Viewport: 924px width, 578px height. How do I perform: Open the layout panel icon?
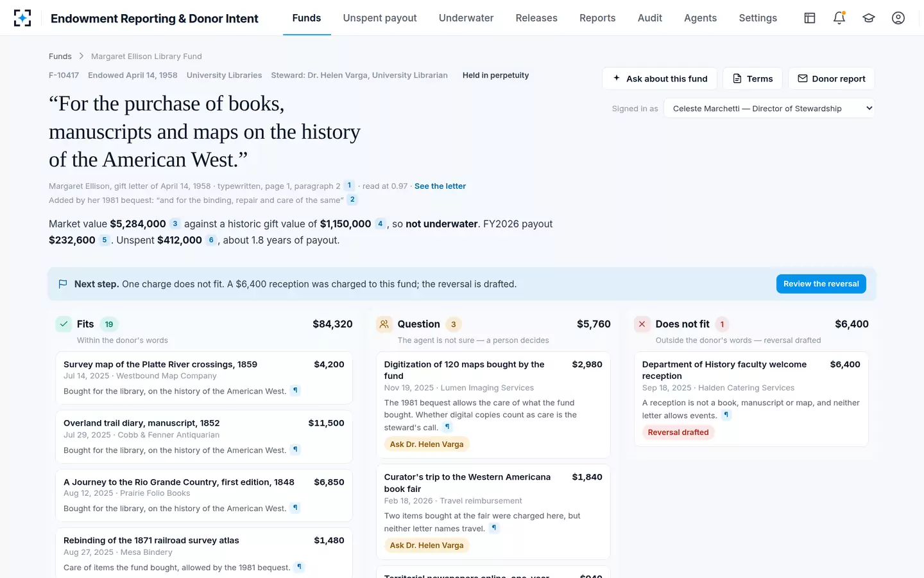point(810,18)
